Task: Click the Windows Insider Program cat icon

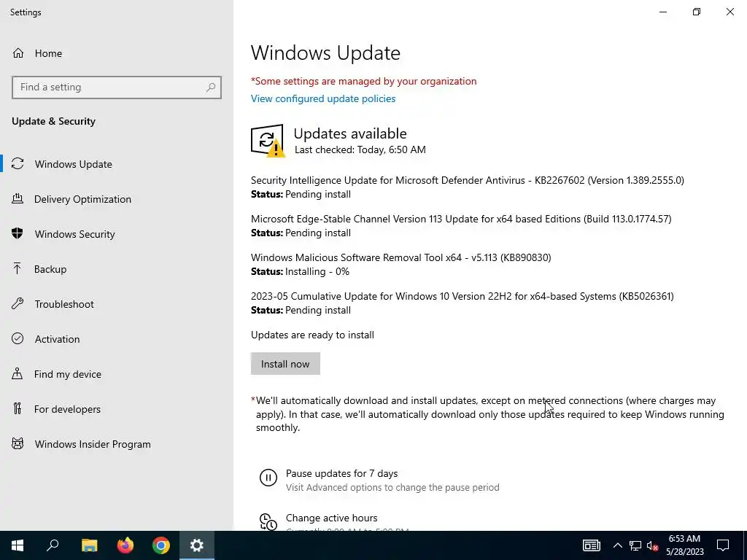Action: 18,444
